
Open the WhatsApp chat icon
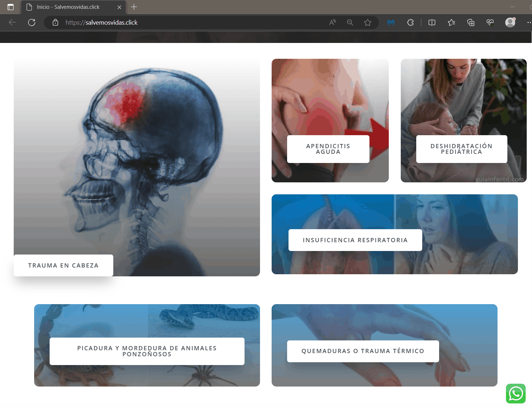click(516, 394)
